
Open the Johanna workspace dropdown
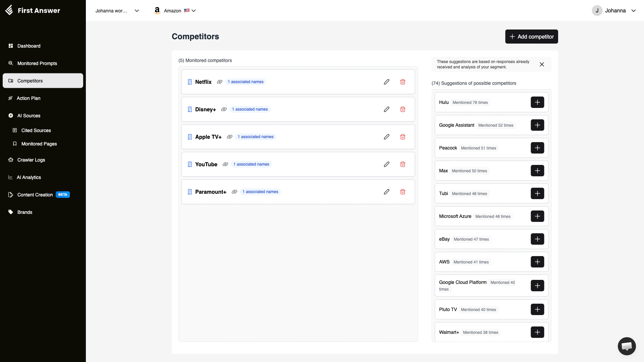[117, 10]
